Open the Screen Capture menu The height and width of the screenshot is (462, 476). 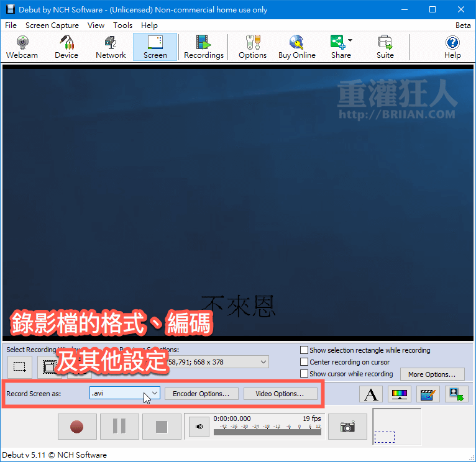coord(52,25)
